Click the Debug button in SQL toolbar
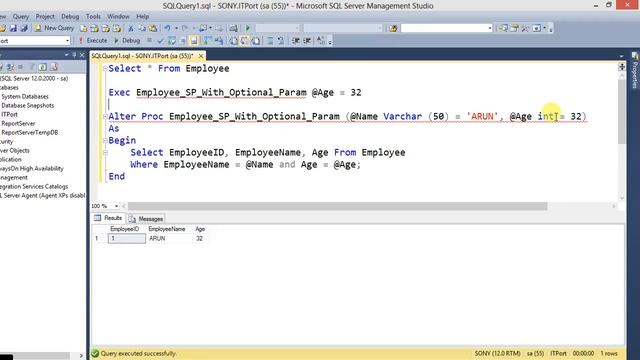The width and height of the screenshot is (640, 360). click(x=127, y=40)
